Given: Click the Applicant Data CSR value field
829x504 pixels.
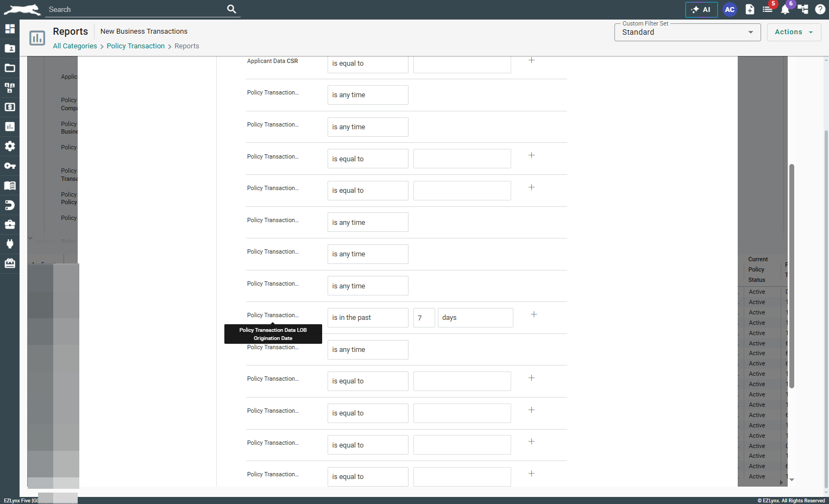Looking at the screenshot, I should point(462,64).
